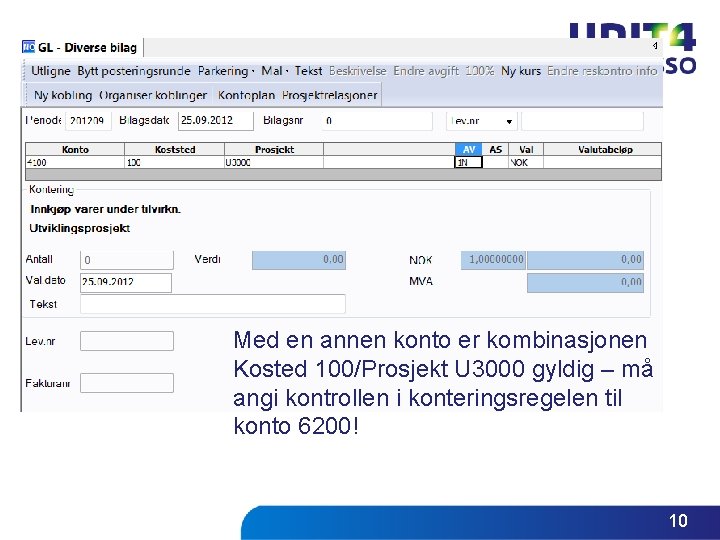Click the NOK amount field showing 0,00
Screen dimensions: 720x540
click(x=585, y=260)
